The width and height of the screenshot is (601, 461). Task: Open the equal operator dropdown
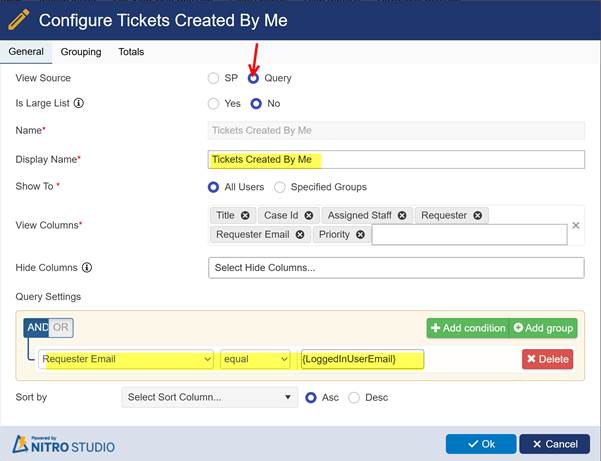[x=255, y=359]
